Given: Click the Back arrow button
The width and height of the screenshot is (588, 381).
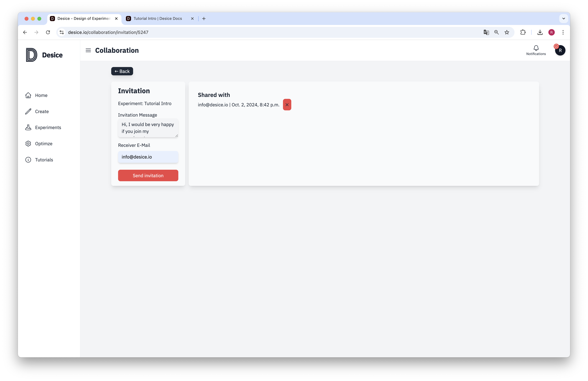Looking at the screenshot, I should (x=122, y=71).
